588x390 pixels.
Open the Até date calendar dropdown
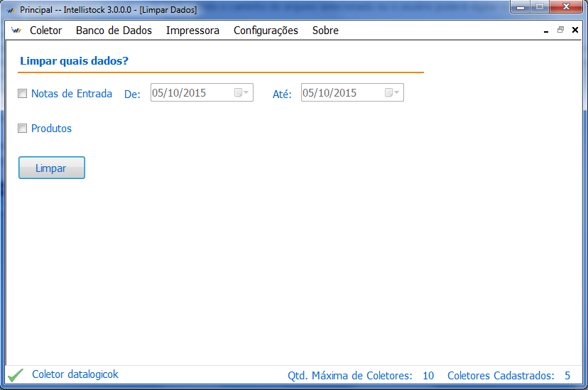tap(392, 92)
